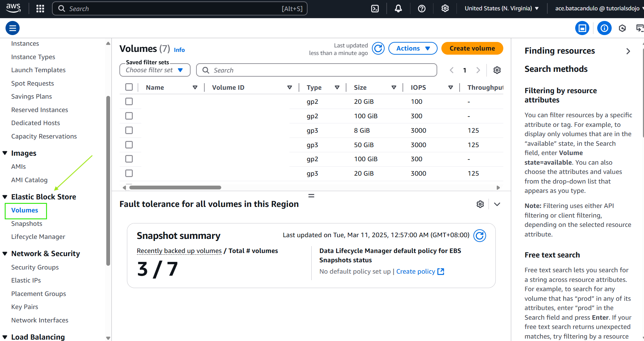Open the AWS services grid menu
The image size is (644, 341).
click(x=40, y=9)
